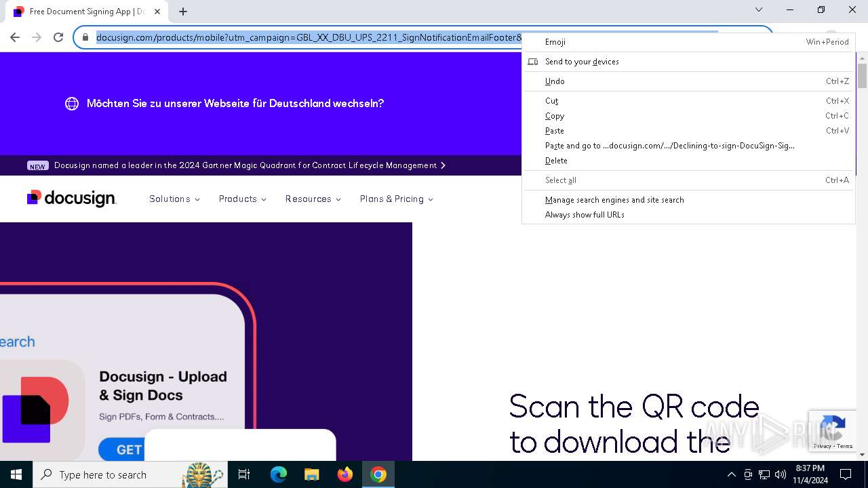This screenshot has width=868, height=488.
Task: Click the globe icon in language banner
Action: 72,104
